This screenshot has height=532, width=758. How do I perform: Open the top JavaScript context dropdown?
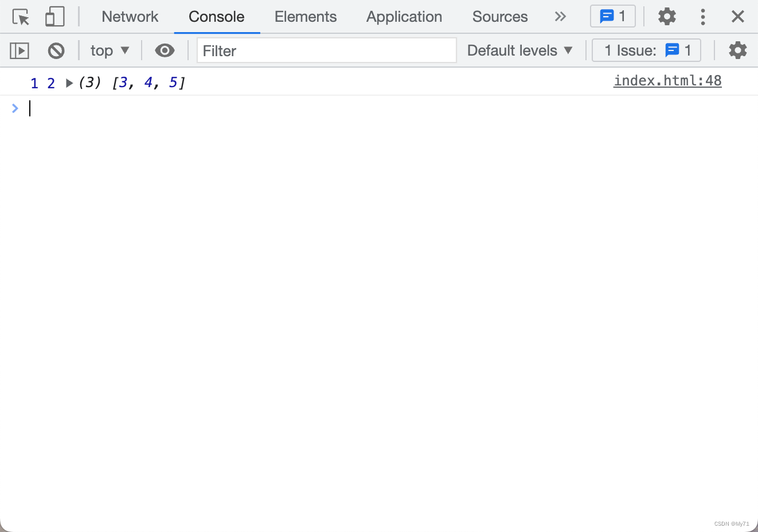[x=110, y=51]
